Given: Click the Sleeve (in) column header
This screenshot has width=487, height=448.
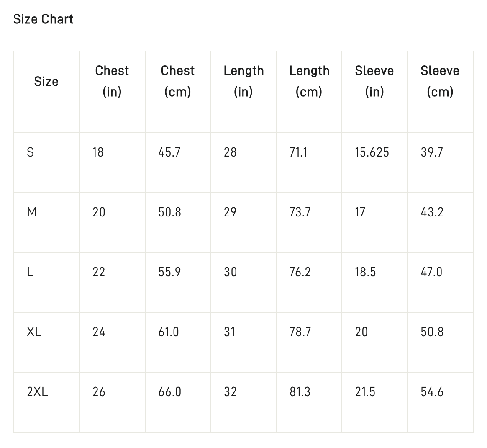Looking at the screenshot, I should coord(374,81).
